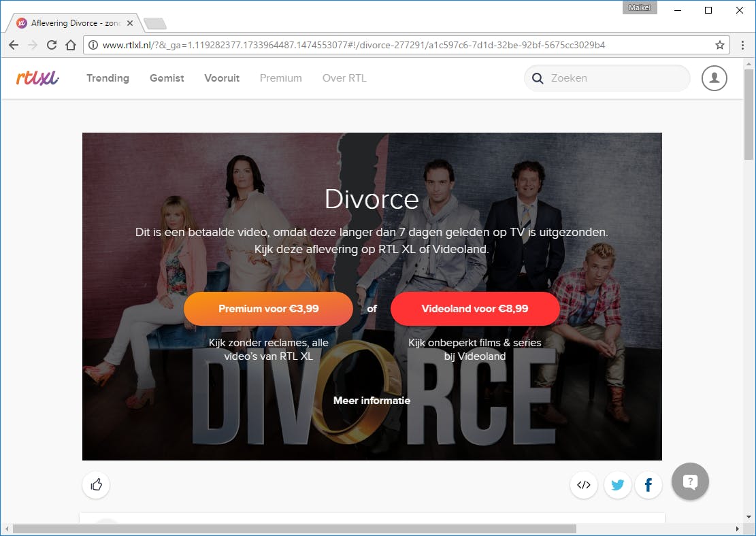Click 'Kijk zonder reclames, alle video's' text

point(269,350)
